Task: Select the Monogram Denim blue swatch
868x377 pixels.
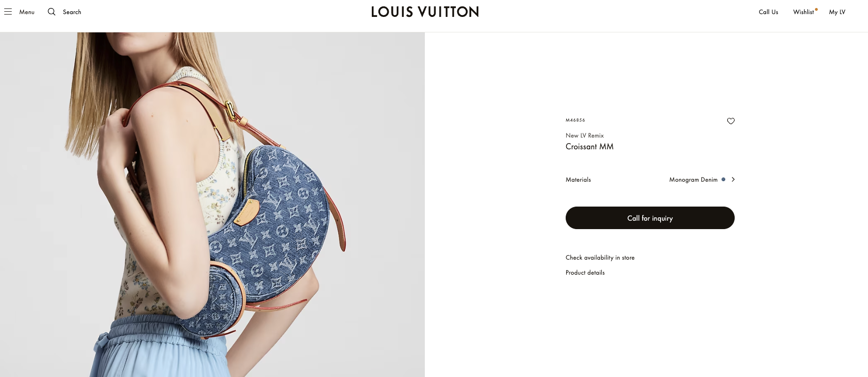Action: click(x=723, y=179)
